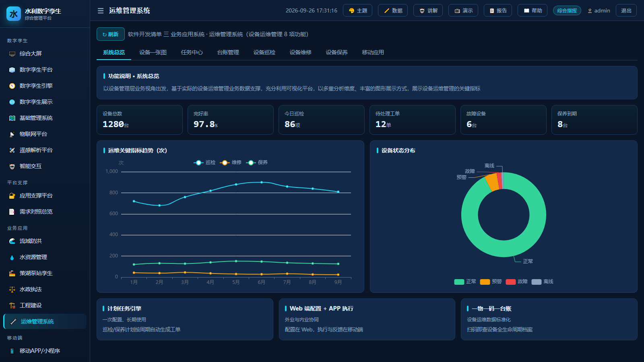The width and height of the screenshot is (644, 362).
Task: Click the 今日巡检 86项 card
Action: coord(322,120)
